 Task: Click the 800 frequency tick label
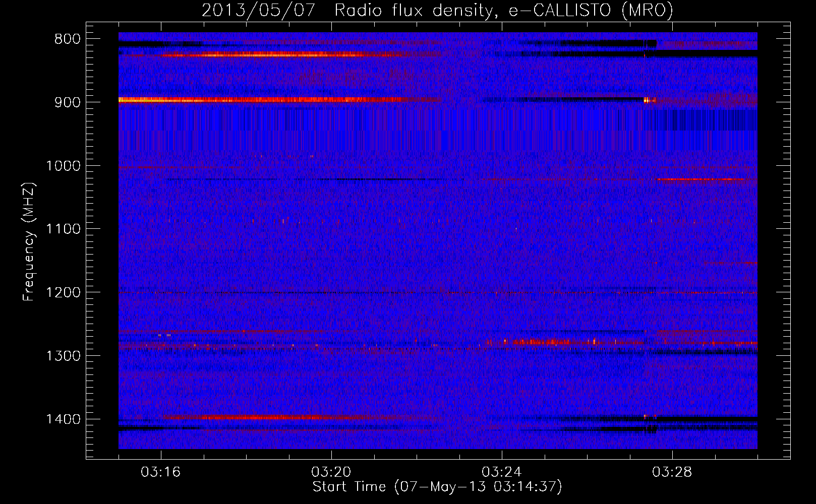tap(67, 39)
